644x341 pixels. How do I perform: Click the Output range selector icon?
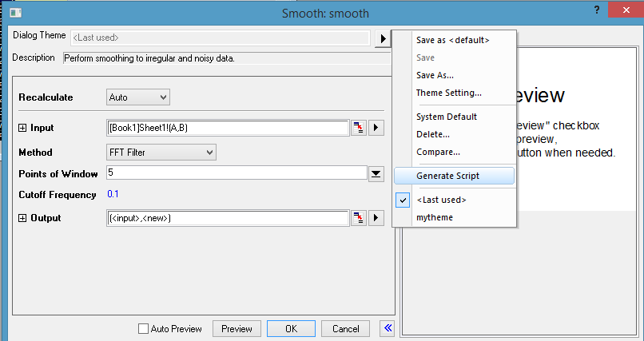click(358, 218)
